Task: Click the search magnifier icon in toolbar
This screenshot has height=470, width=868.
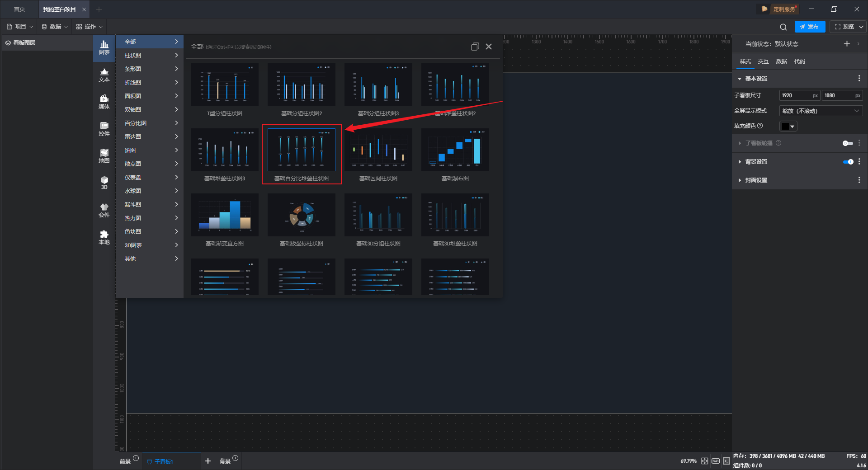Action: pos(783,27)
